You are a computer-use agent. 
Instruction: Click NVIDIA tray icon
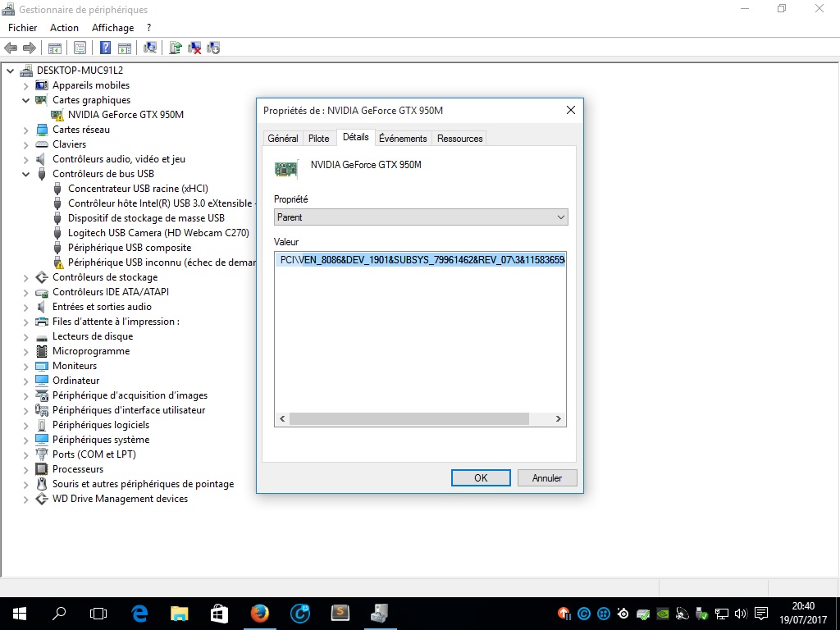[663, 614]
